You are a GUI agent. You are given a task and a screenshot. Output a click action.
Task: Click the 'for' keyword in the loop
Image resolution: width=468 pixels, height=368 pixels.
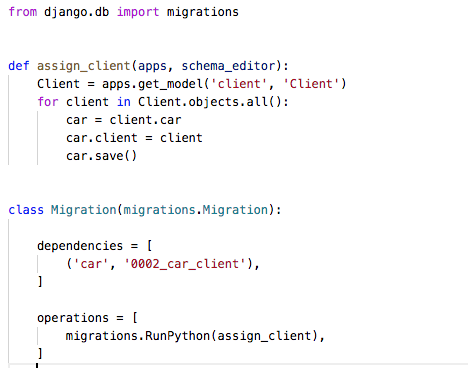click(48, 102)
